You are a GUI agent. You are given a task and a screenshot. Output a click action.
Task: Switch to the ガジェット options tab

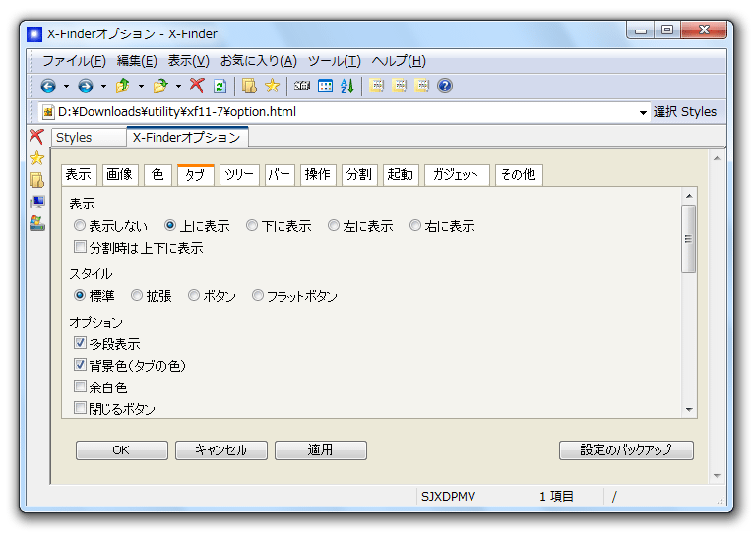(456, 174)
